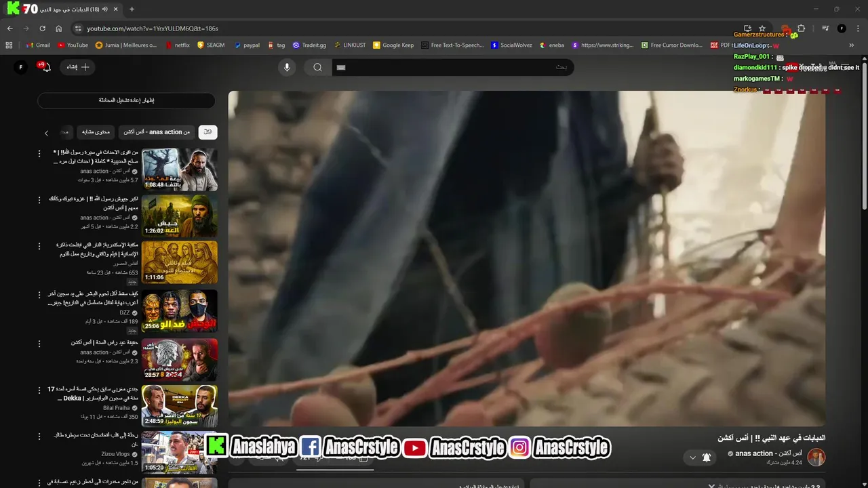Viewport: 868px width, 488px height.
Task: Close the YouTube video tab
Action: point(116,9)
